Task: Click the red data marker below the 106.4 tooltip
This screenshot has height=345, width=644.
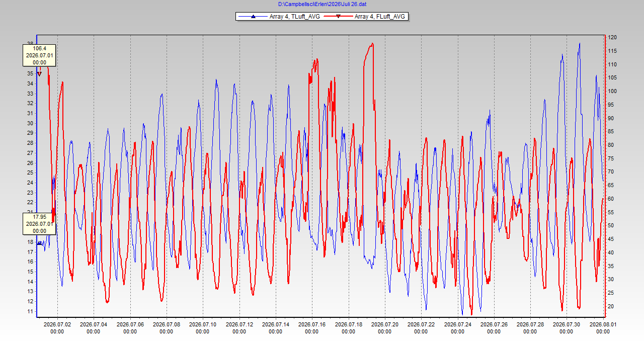Action: pyautogui.click(x=39, y=74)
